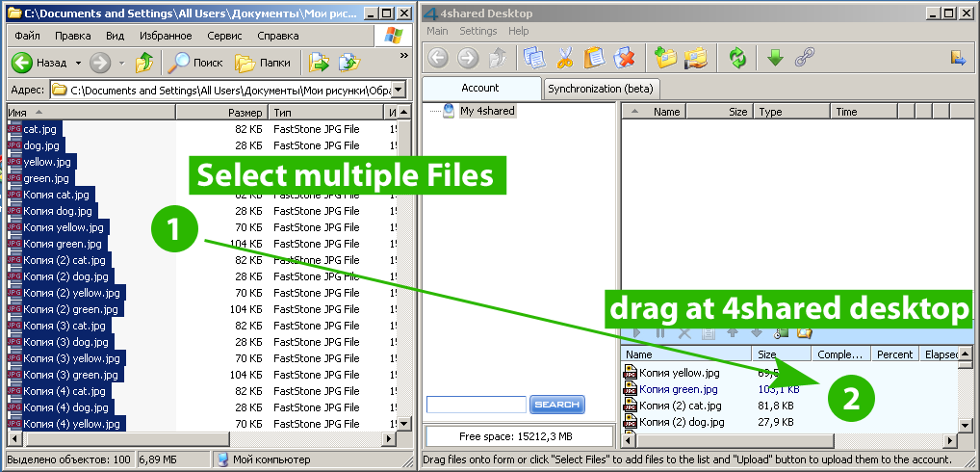Open the Избранное menu

point(166,36)
